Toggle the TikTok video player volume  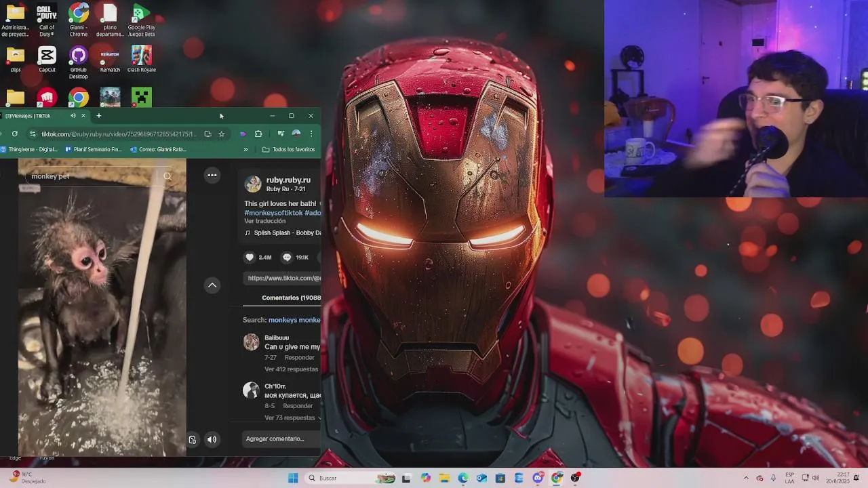[212, 439]
